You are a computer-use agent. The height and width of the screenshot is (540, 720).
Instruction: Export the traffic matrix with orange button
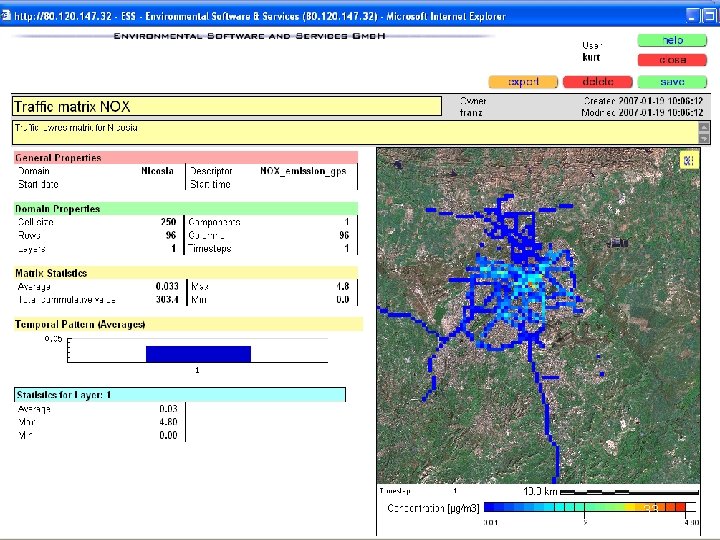pyautogui.click(x=524, y=82)
